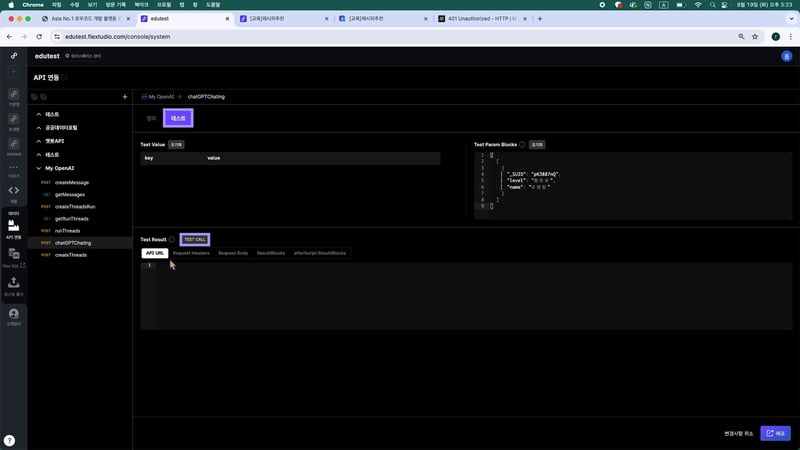Click the info icon beside Test Result

[x=172, y=240]
